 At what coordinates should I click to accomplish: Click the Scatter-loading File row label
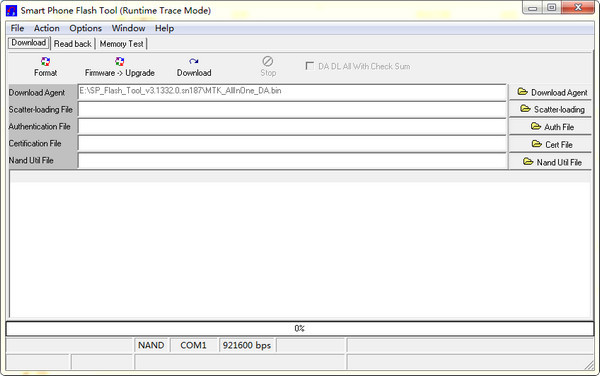pyautogui.click(x=41, y=109)
